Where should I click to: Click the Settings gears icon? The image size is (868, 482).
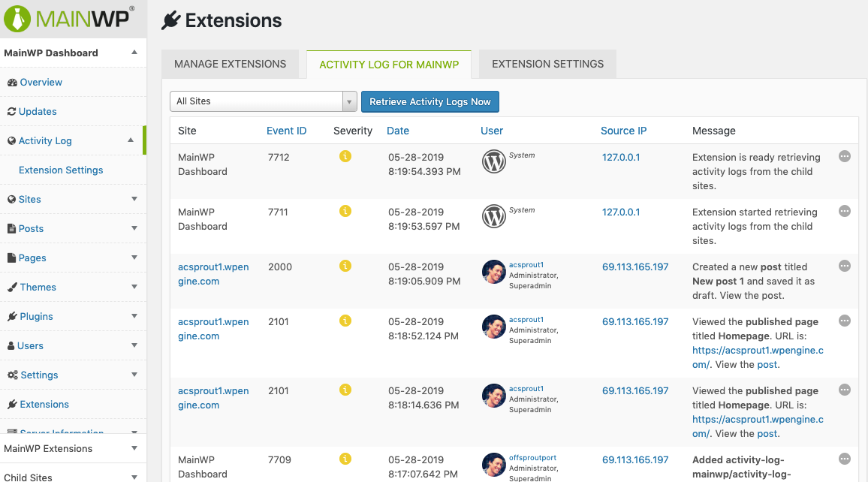pos(13,375)
